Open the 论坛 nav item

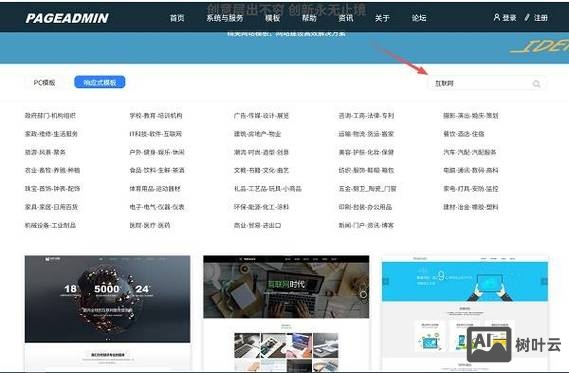click(x=419, y=18)
